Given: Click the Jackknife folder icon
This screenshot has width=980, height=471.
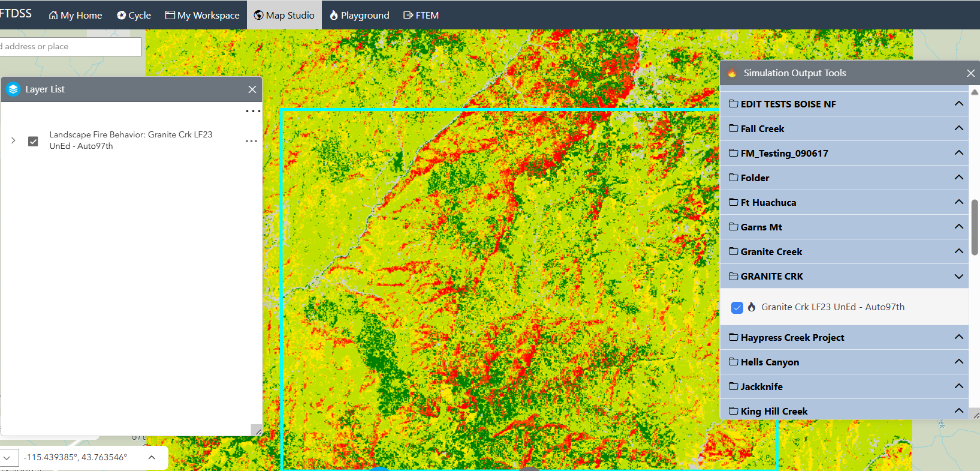Looking at the screenshot, I should [x=734, y=386].
